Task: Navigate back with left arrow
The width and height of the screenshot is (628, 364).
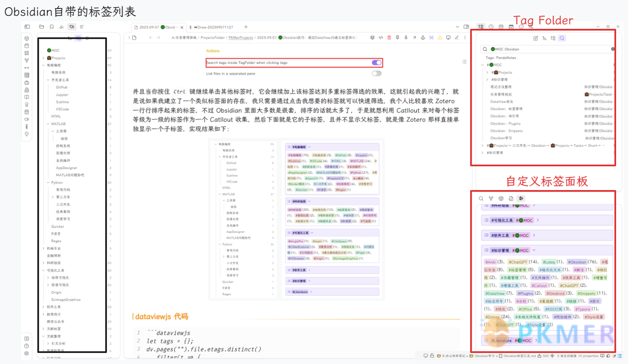Action: pyautogui.click(x=150, y=37)
